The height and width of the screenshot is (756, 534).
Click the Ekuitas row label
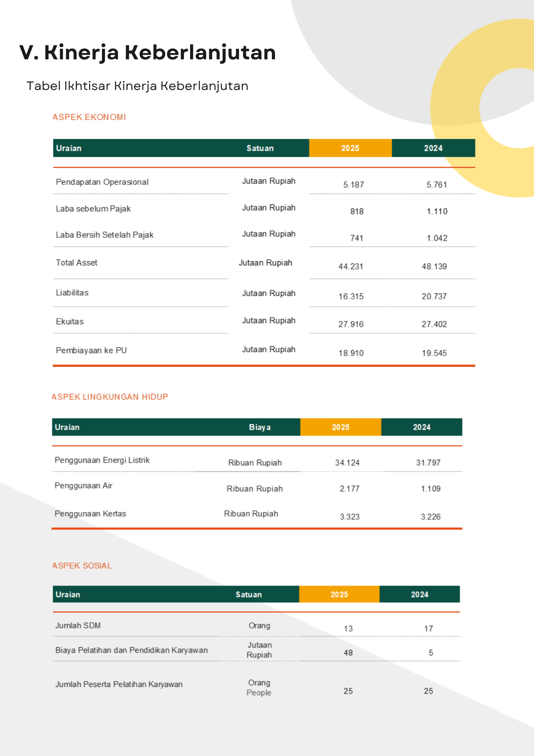[70, 322]
